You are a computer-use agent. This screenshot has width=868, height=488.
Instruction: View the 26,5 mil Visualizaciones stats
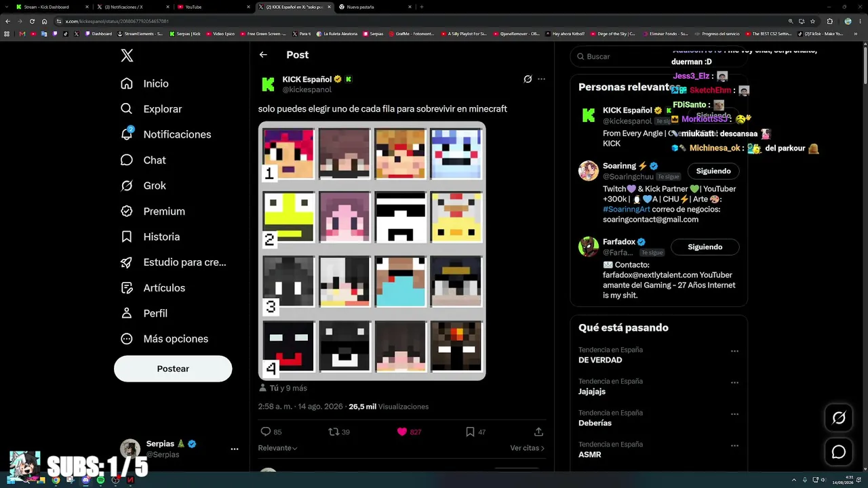(x=389, y=407)
